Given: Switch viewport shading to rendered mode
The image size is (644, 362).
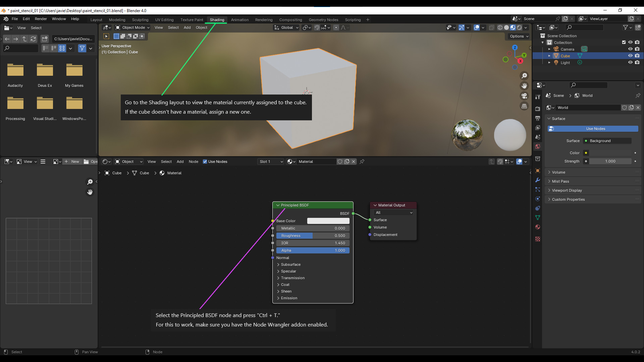Looking at the screenshot, I should tap(519, 27).
